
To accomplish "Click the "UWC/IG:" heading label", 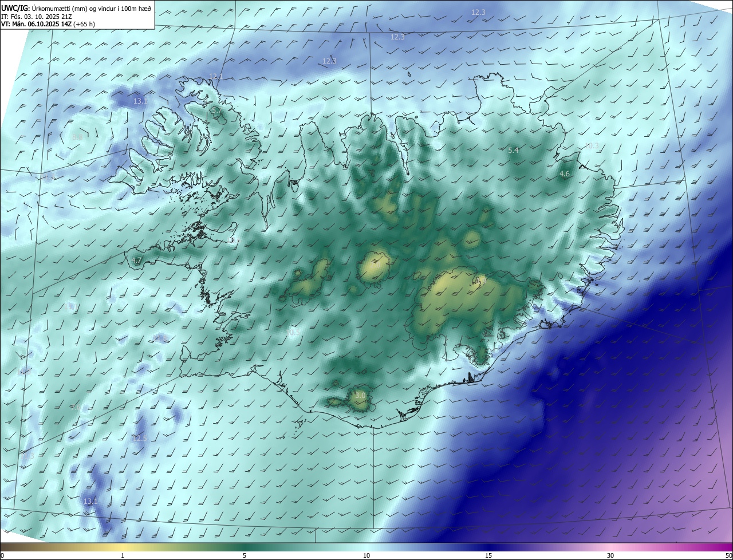I will [15, 7].
